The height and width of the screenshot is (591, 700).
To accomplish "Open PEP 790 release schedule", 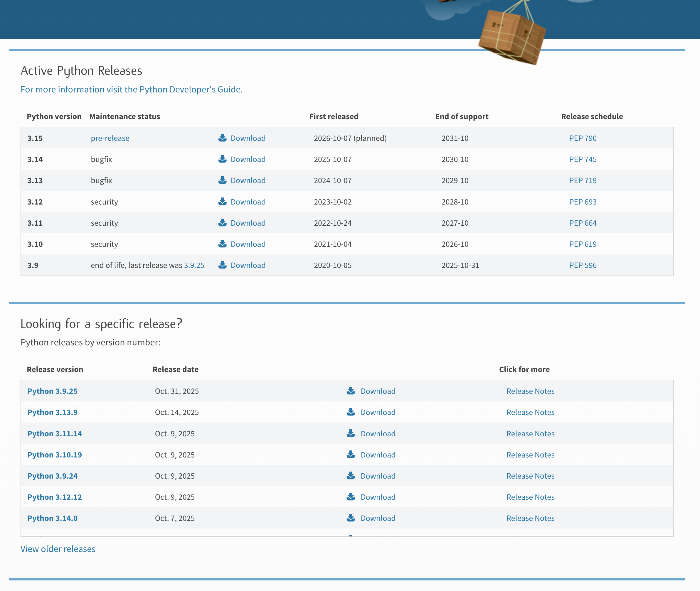I will pyautogui.click(x=583, y=138).
